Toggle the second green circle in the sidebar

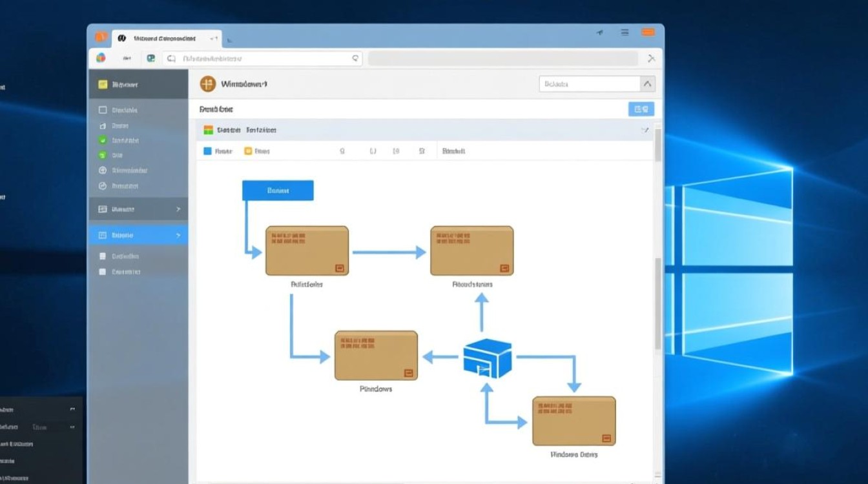click(102, 155)
